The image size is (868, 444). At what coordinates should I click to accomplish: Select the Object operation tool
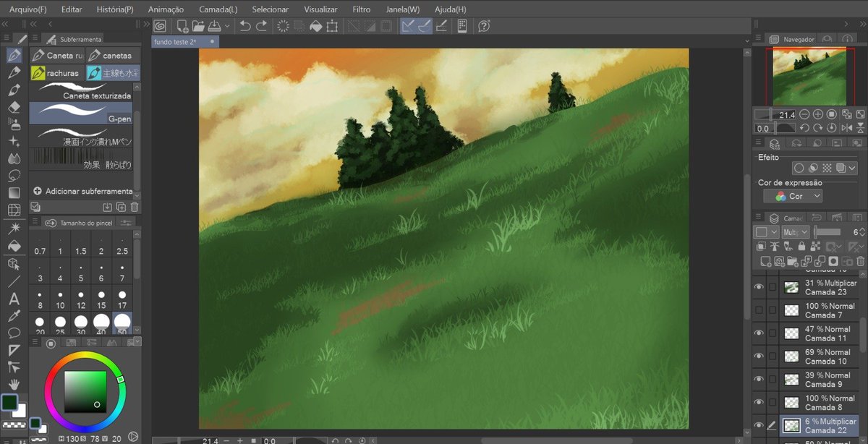[x=14, y=264]
